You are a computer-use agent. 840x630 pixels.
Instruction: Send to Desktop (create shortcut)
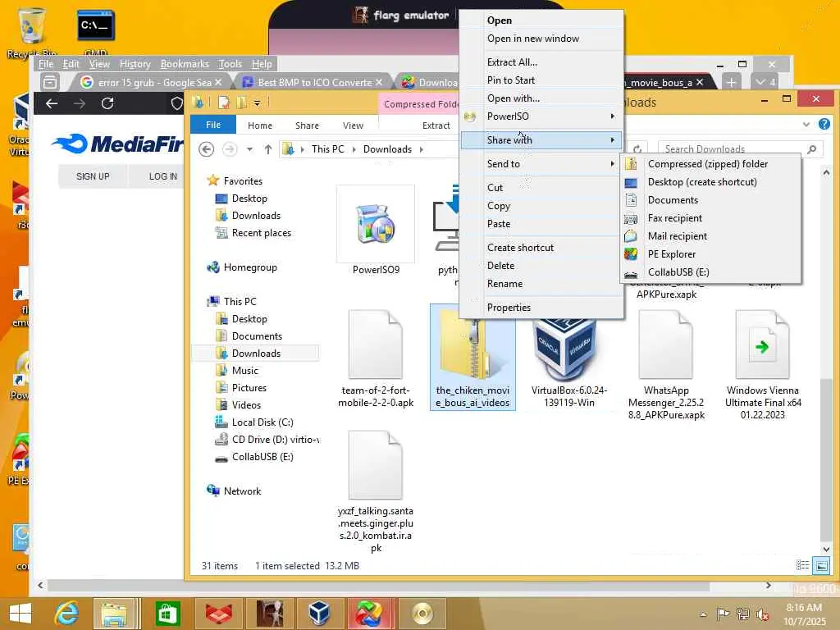click(710, 182)
